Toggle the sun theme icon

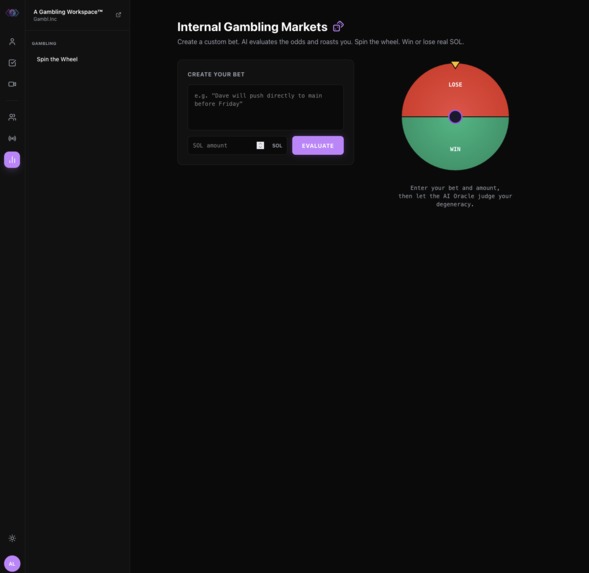(12, 538)
